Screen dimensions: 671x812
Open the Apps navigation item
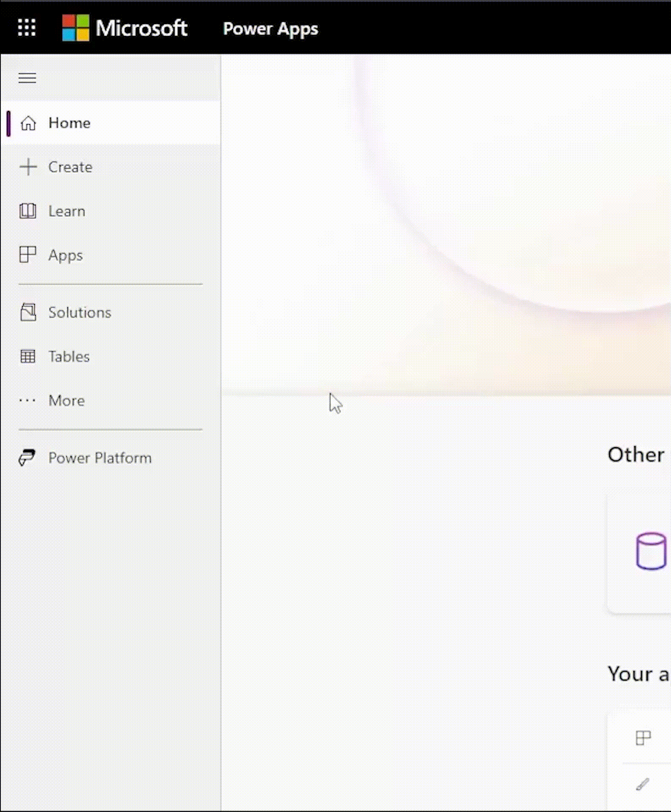pyautogui.click(x=66, y=255)
